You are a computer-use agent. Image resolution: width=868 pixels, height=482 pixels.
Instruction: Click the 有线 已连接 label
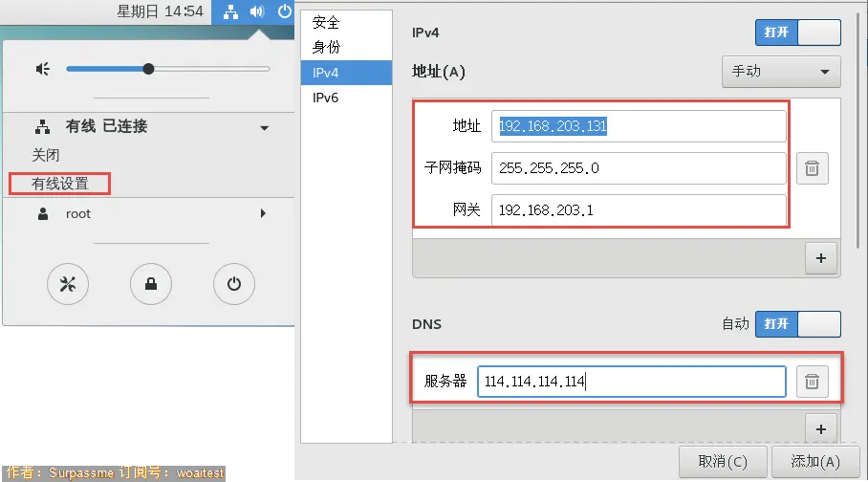click(x=106, y=126)
